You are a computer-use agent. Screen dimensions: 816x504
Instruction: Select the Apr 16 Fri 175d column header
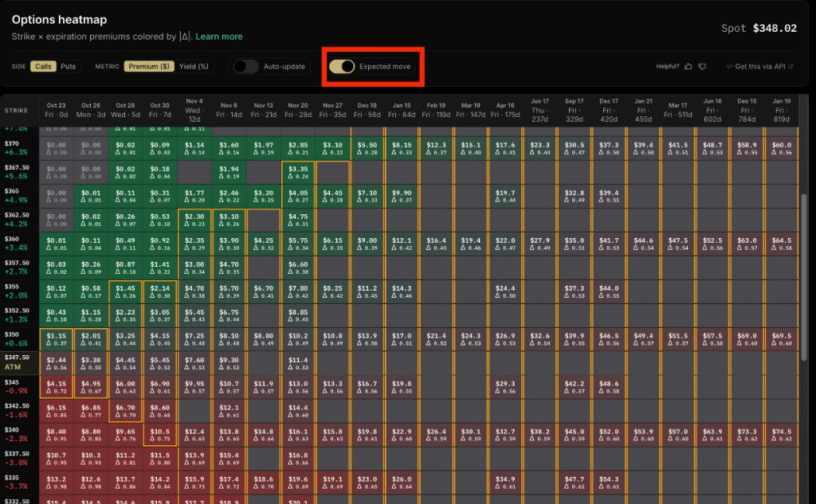tap(504, 110)
